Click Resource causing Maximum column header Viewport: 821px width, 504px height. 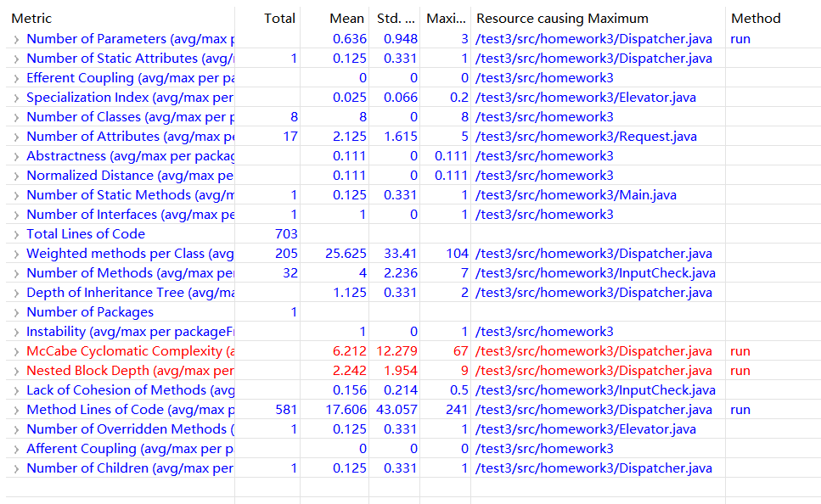562,19
